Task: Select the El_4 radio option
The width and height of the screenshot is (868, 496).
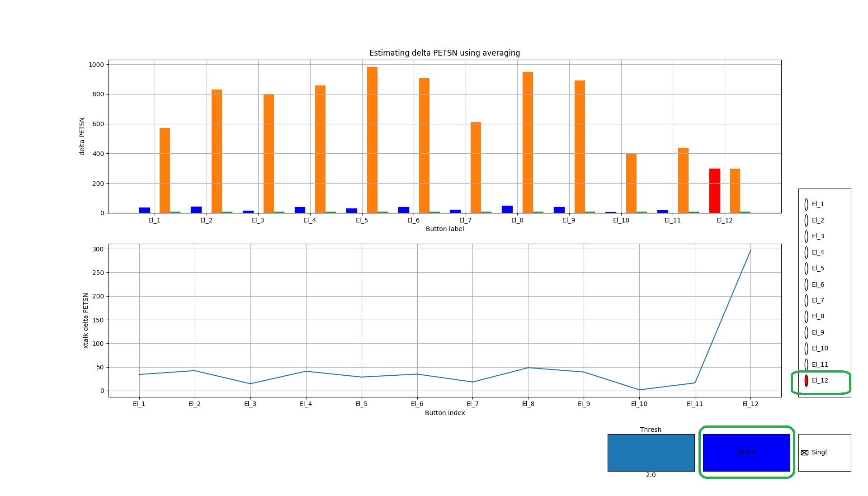Action: click(806, 253)
